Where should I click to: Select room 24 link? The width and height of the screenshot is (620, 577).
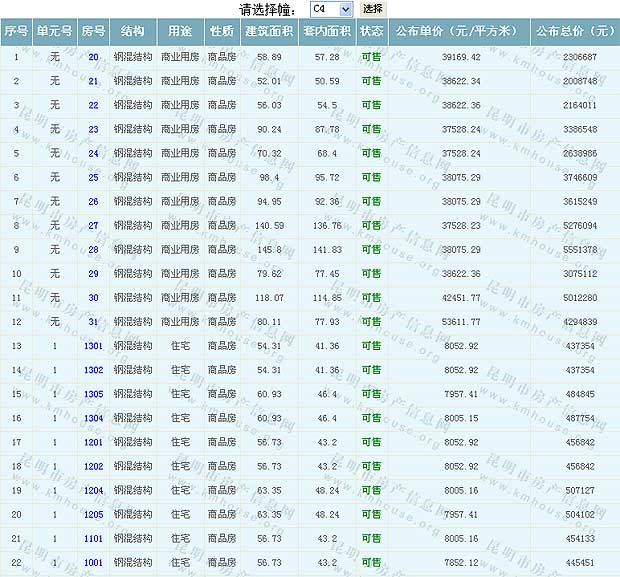pyautogui.click(x=93, y=153)
